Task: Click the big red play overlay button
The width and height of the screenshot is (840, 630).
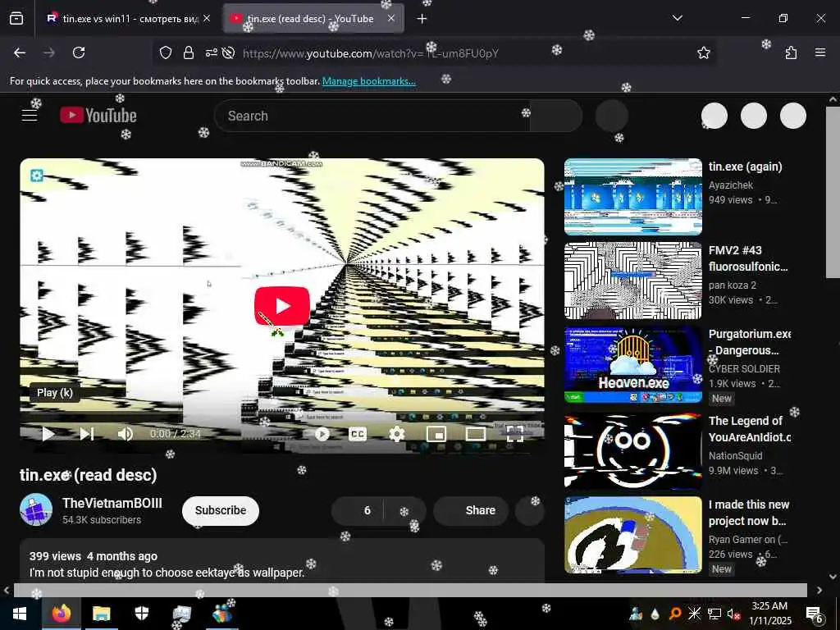Action: click(x=282, y=305)
